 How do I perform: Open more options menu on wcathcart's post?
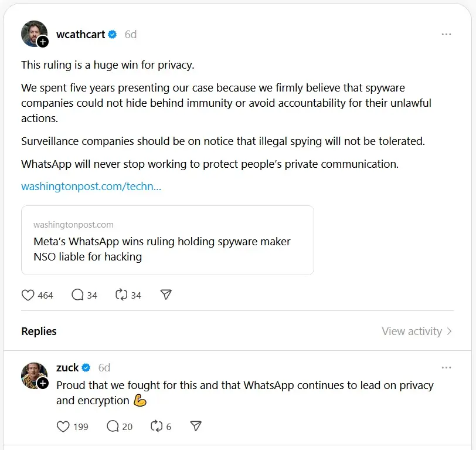click(447, 35)
